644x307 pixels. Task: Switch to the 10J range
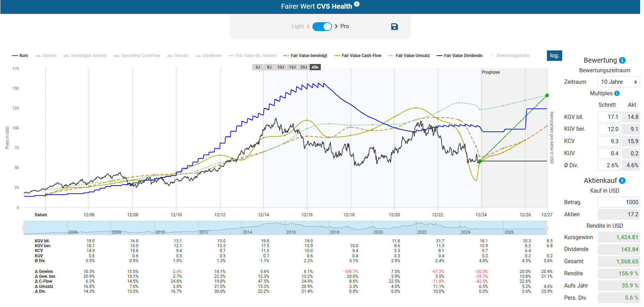(x=281, y=67)
